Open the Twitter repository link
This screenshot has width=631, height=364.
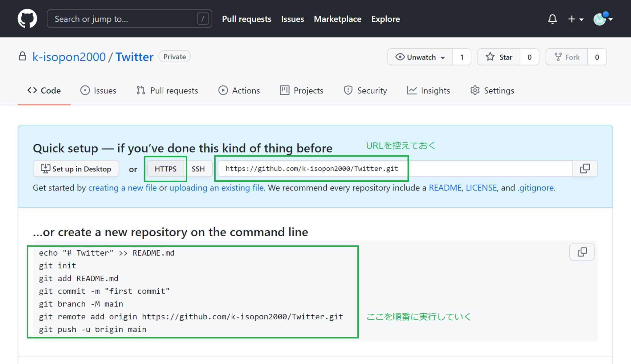pos(134,57)
